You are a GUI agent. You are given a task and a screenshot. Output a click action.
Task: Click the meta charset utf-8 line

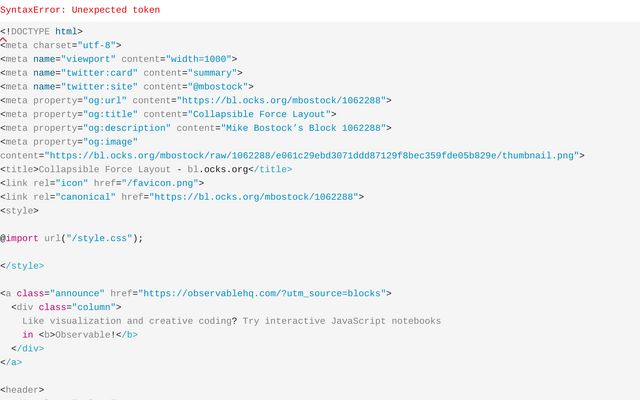coord(61,45)
